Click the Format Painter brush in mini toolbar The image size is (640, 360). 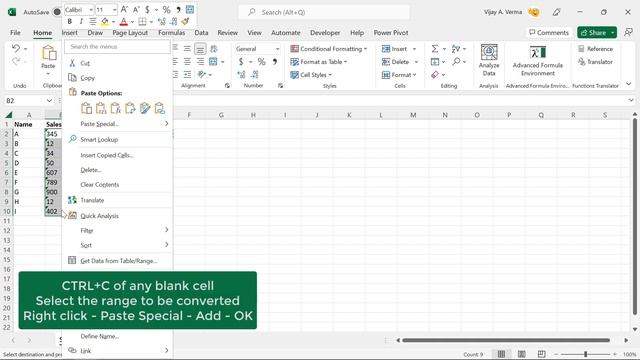click(x=185, y=21)
